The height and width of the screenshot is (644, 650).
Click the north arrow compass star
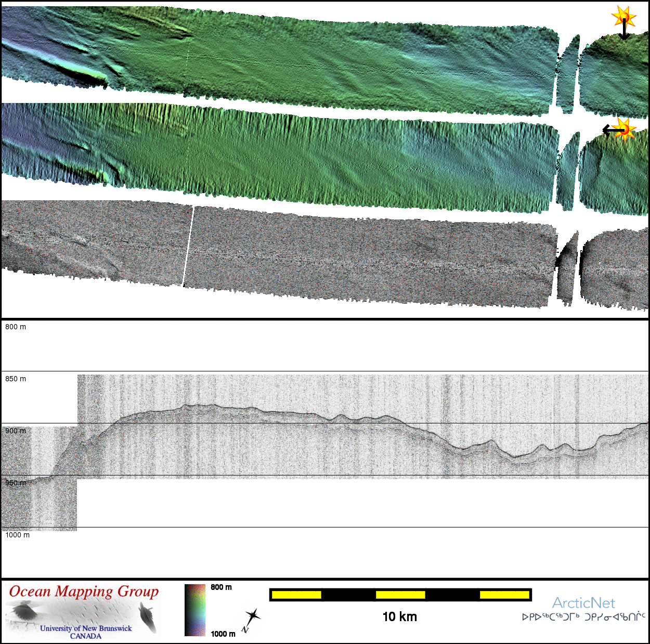click(252, 617)
